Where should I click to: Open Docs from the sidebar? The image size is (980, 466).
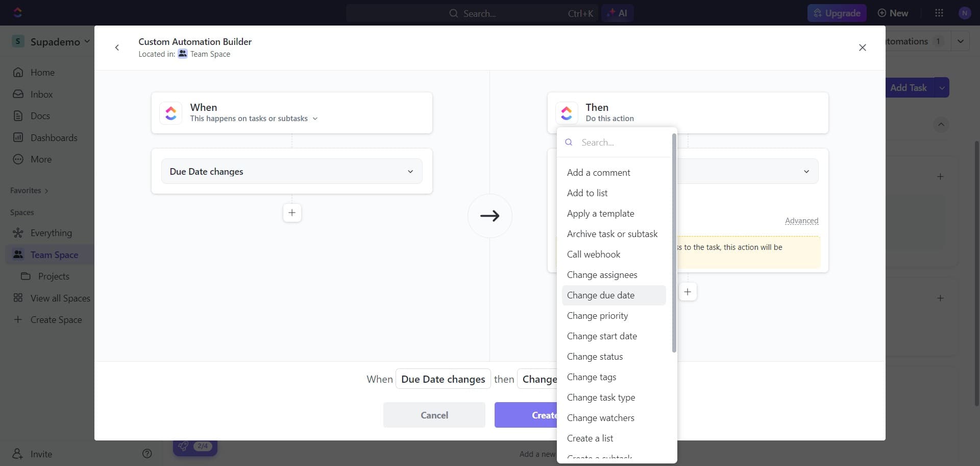pos(41,116)
